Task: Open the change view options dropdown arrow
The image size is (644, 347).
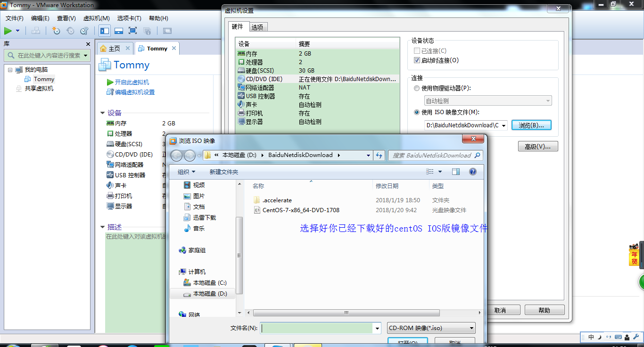Action: (440, 172)
